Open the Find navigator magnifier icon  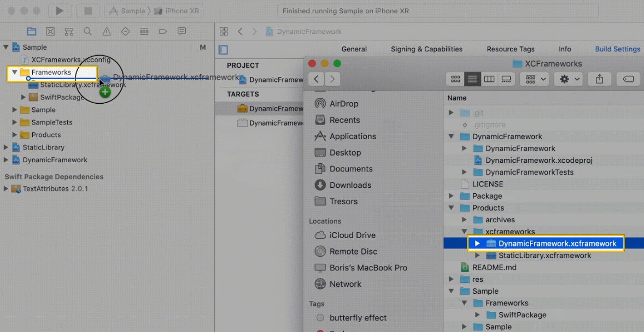click(87, 31)
